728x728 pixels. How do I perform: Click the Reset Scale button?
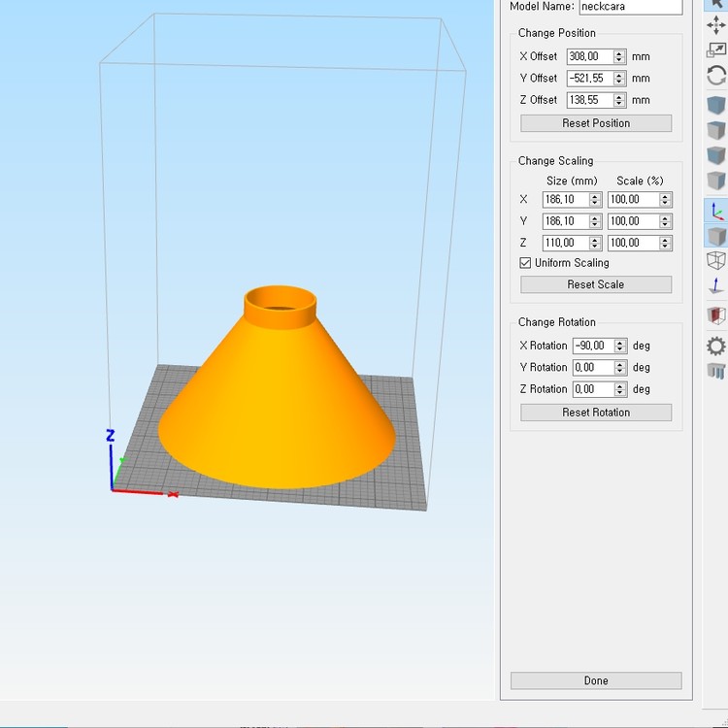pos(596,284)
